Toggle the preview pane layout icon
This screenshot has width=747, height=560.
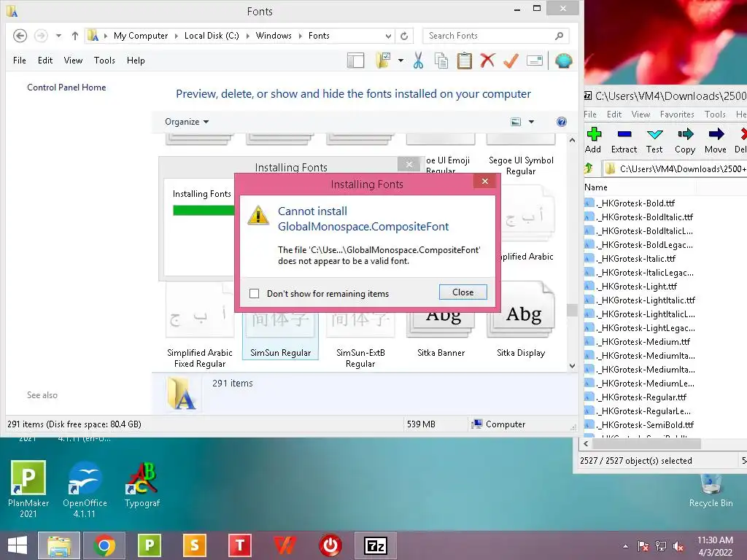pyautogui.click(x=355, y=61)
